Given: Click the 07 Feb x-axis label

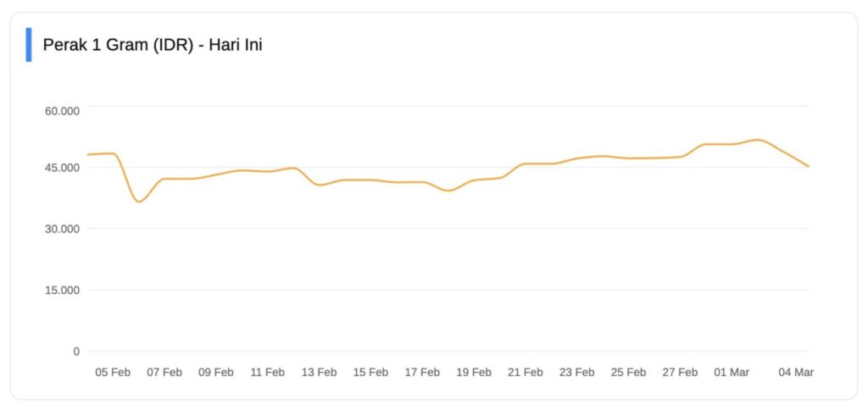Looking at the screenshot, I should coord(164,372).
